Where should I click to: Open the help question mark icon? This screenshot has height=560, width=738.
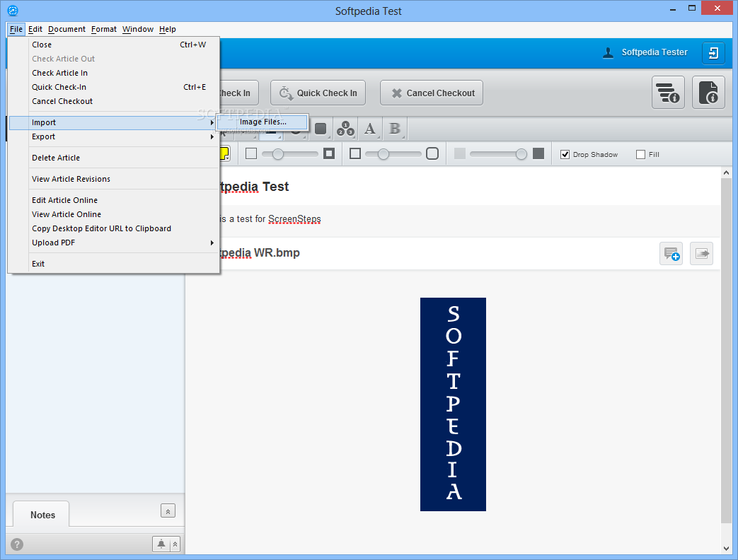click(17, 544)
